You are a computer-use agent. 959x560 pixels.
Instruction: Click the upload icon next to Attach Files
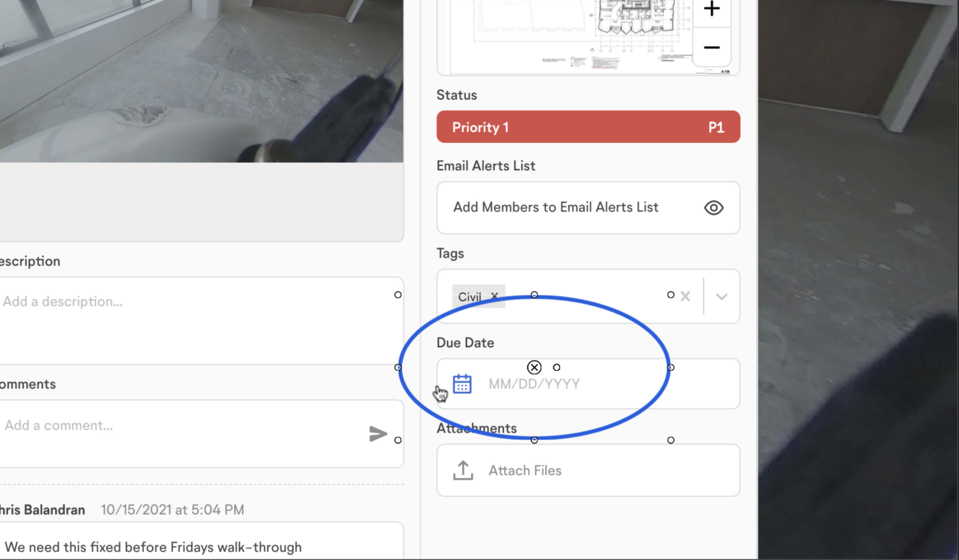tap(463, 469)
